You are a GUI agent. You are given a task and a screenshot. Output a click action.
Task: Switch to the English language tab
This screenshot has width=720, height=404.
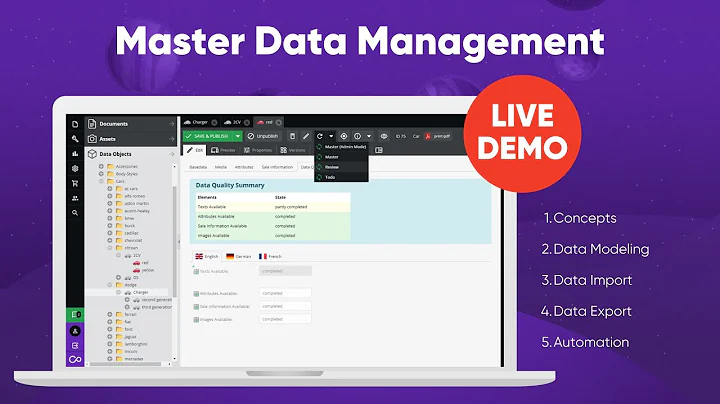pyautogui.click(x=207, y=256)
